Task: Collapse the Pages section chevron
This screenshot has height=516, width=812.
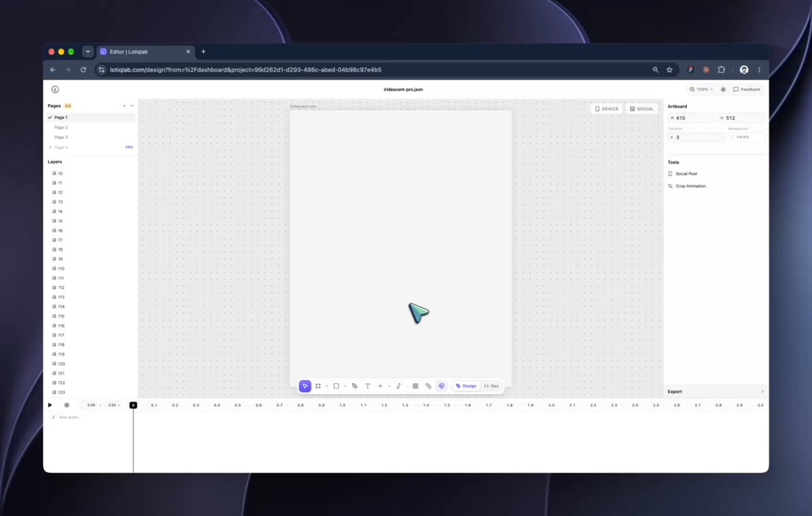Action: pos(131,106)
